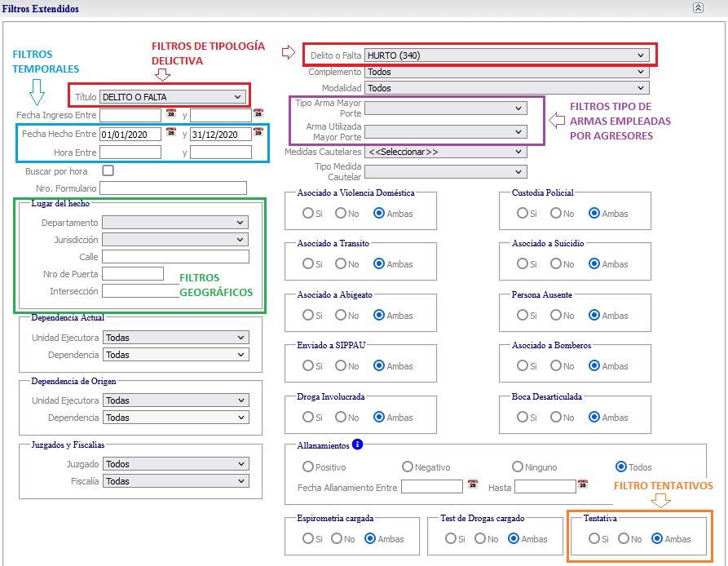The width and height of the screenshot is (728, 566).
Task: Click the Calle input field
Action: tap(175, 257)
